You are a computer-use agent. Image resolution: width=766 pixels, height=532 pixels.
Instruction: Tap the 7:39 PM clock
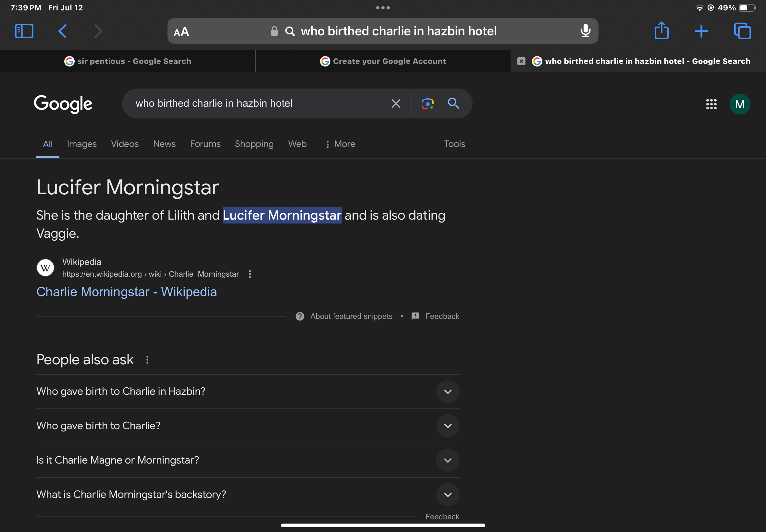(x=26, y=8)
